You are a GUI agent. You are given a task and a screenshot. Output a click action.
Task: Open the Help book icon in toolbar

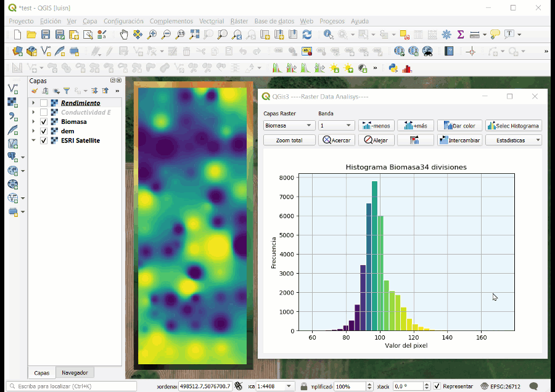449,51
